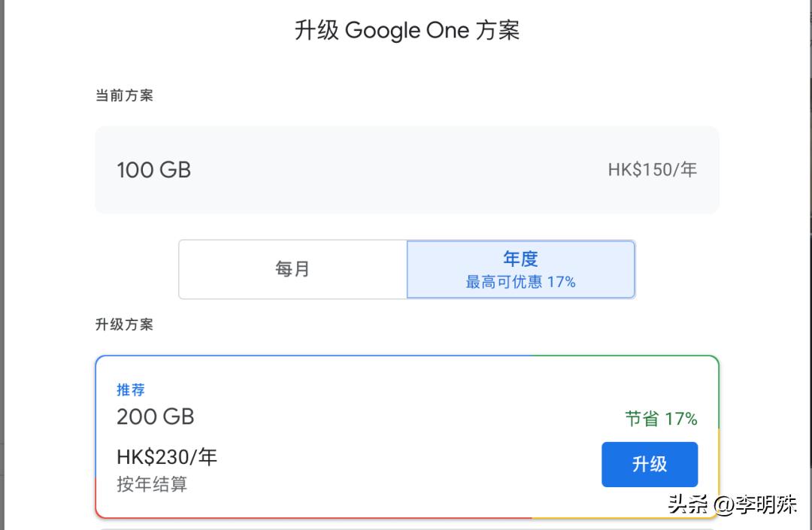
Task: Click the HK$230/年 price text
Action: click(x=166, y=456)
